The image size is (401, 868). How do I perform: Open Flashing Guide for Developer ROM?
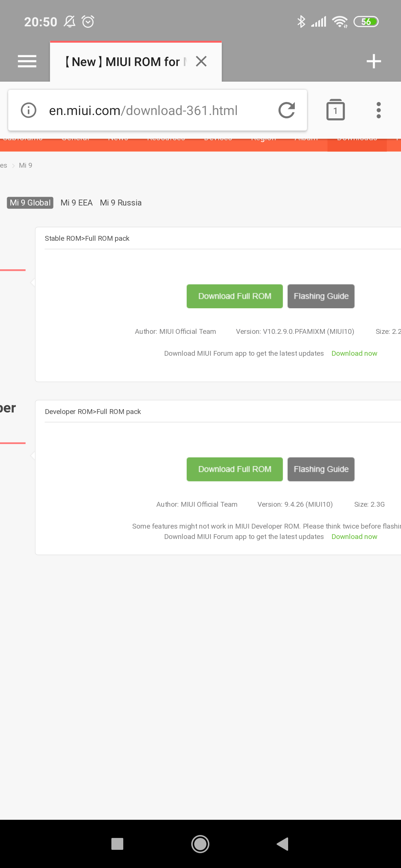[x=321, y=469]
